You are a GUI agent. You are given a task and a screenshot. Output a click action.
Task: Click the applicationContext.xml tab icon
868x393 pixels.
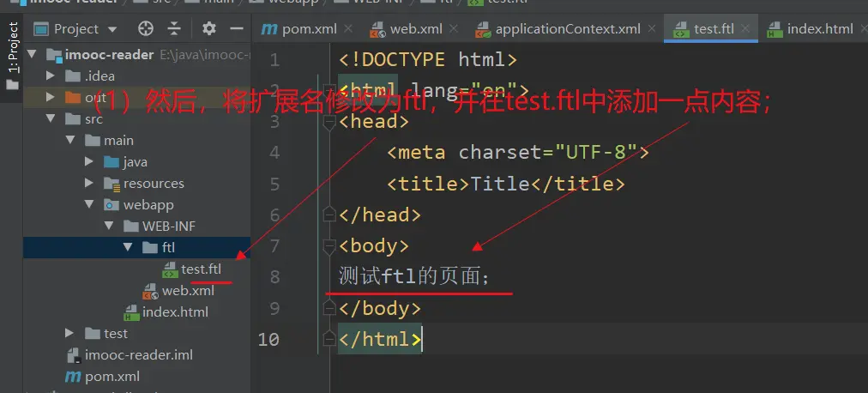[x=483, y=29]
